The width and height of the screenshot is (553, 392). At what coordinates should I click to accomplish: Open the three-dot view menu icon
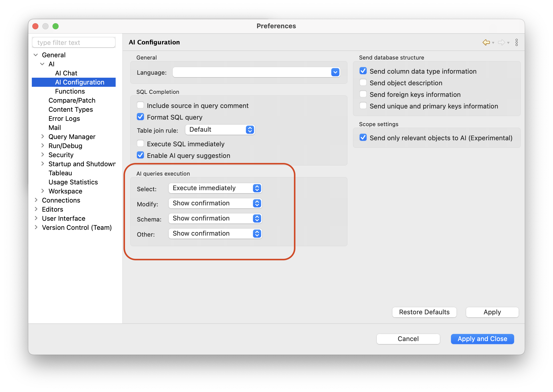(517, 42)
